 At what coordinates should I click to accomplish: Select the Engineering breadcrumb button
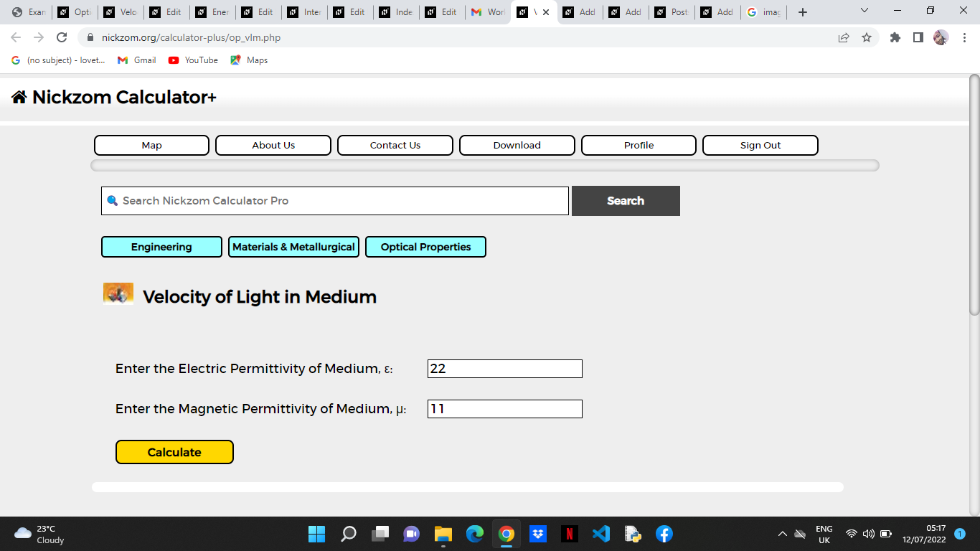pyautogui.click(x=161, y=247)
